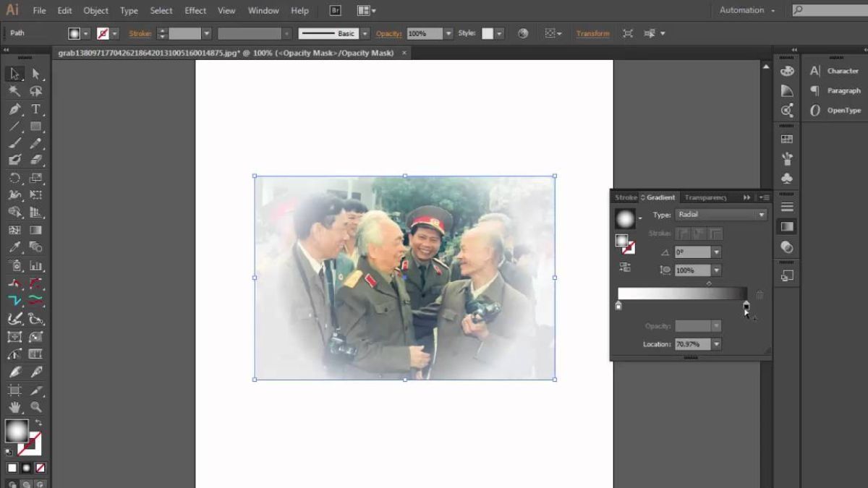
Task: Click the Recolor Artwork icon in control bar
Action: [523, 33]
